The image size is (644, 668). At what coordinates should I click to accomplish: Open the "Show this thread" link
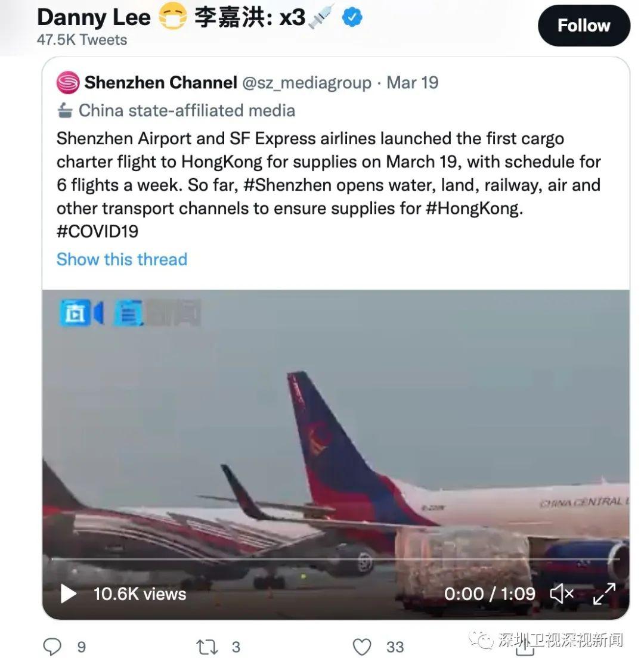click(122, 259)
